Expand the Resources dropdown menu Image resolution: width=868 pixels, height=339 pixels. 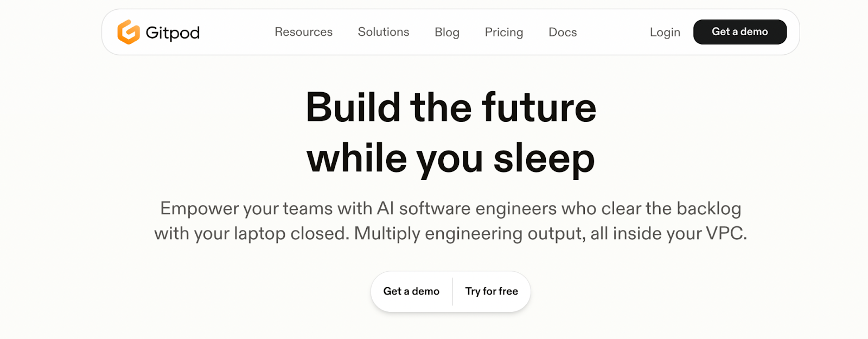pyautogui.click(x=304, y=33)
